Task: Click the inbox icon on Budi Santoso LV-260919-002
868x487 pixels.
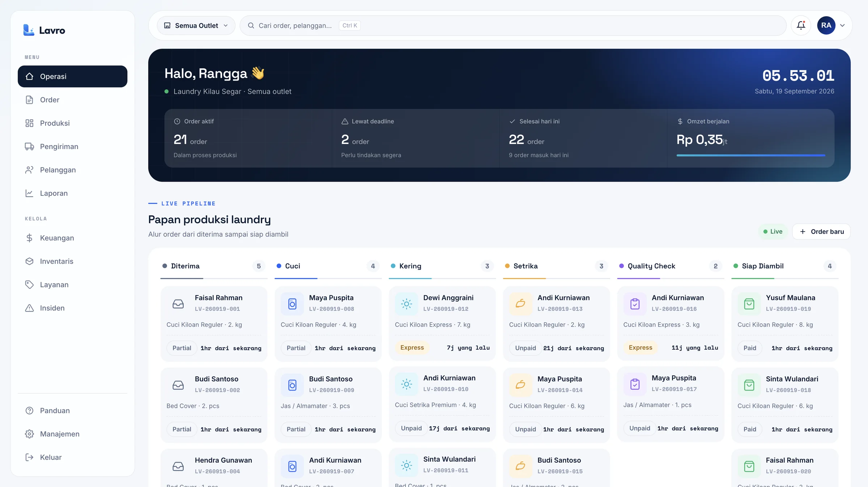Action: [178, 385]
